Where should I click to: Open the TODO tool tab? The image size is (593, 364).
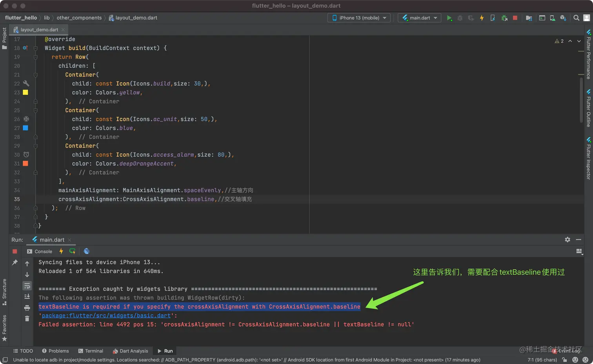pyautogui.click(x=23, y=351)
